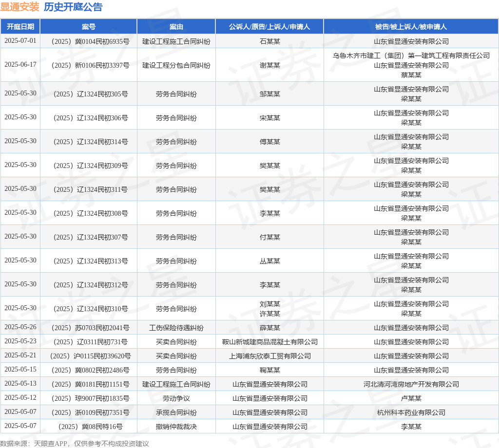Image resolution: width=499 pixels, height=448 pixels.
Task: Click plaintiff 许某某
Action: click(270, 314)
